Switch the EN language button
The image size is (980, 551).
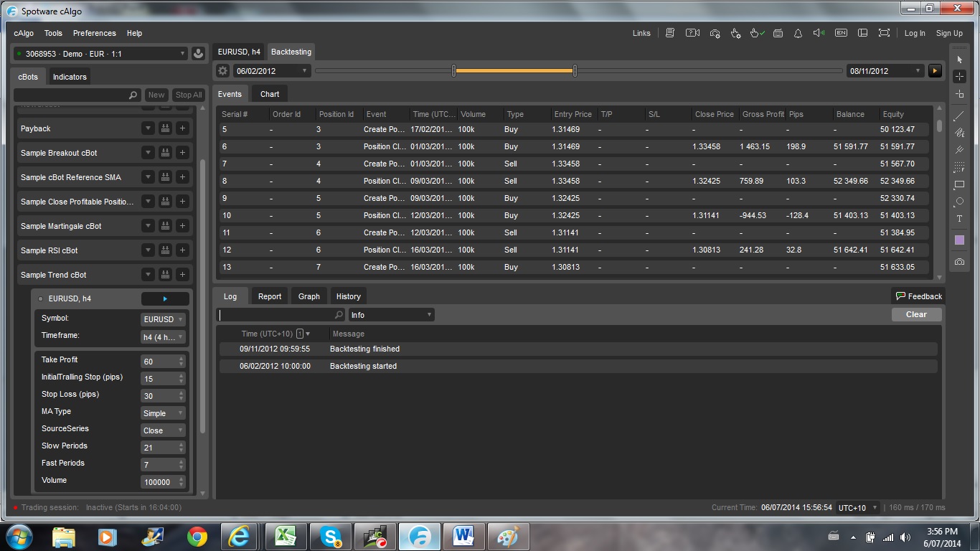tap(841, 33)
